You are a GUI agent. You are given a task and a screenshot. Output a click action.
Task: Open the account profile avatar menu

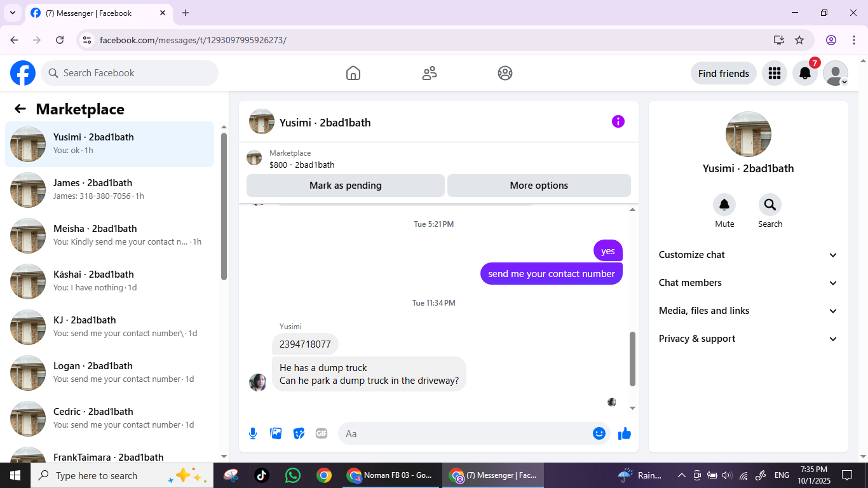[836, 73]
